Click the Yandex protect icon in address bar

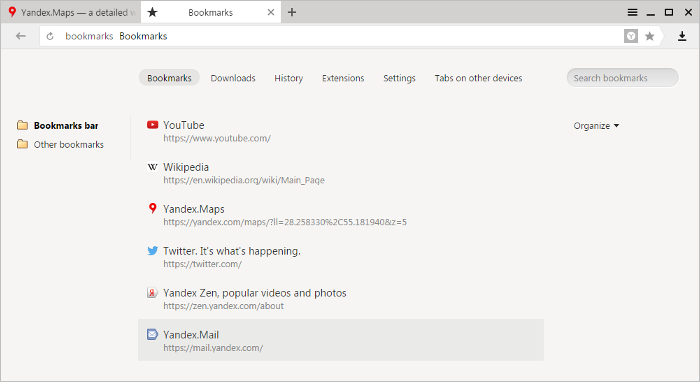pos(631,36)
